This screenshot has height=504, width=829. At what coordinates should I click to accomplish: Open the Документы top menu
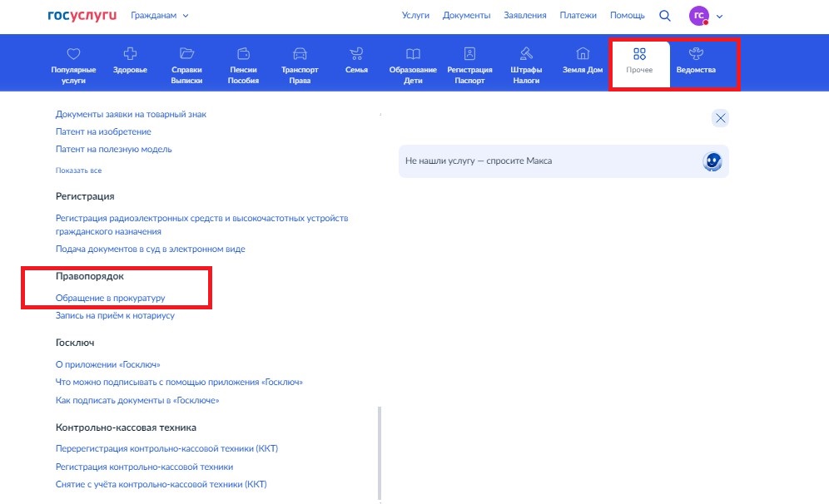pos(466,15)
